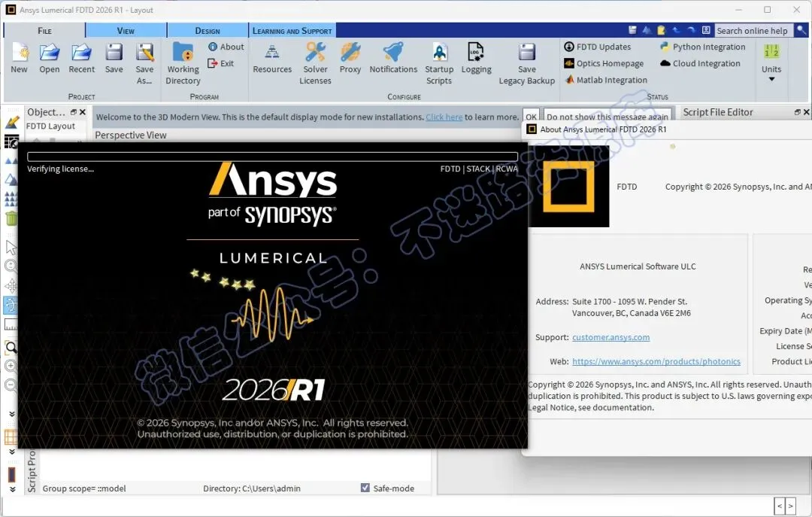Close the Objects Tree panel

[x=83, y=112]
